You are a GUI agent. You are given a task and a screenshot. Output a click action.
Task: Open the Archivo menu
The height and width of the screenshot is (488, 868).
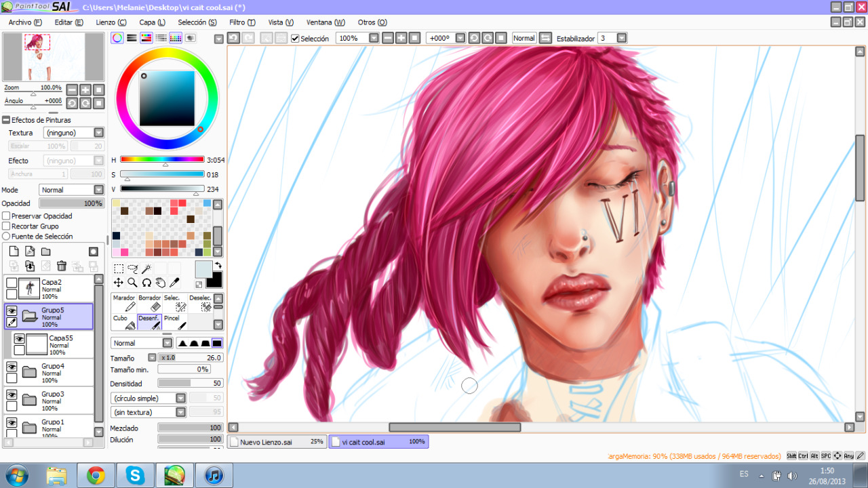[x=25, y=22]
